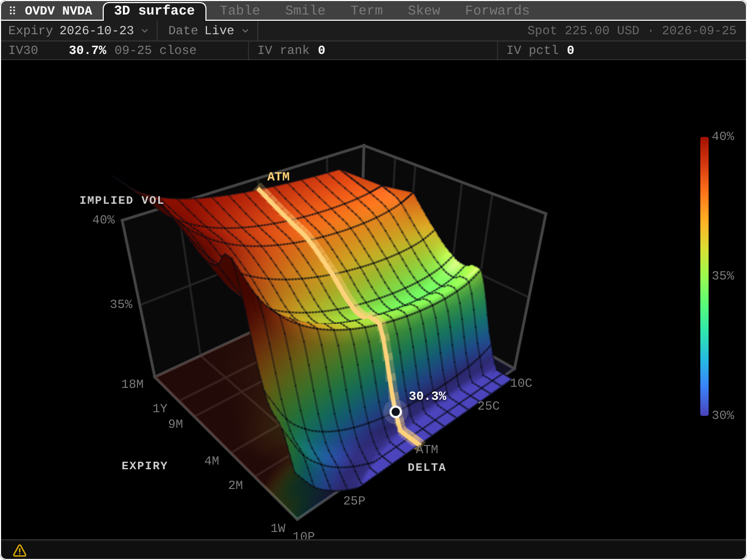
Task: Open the Smile tab
Action: pyautogui.click(x=305, y=10)
